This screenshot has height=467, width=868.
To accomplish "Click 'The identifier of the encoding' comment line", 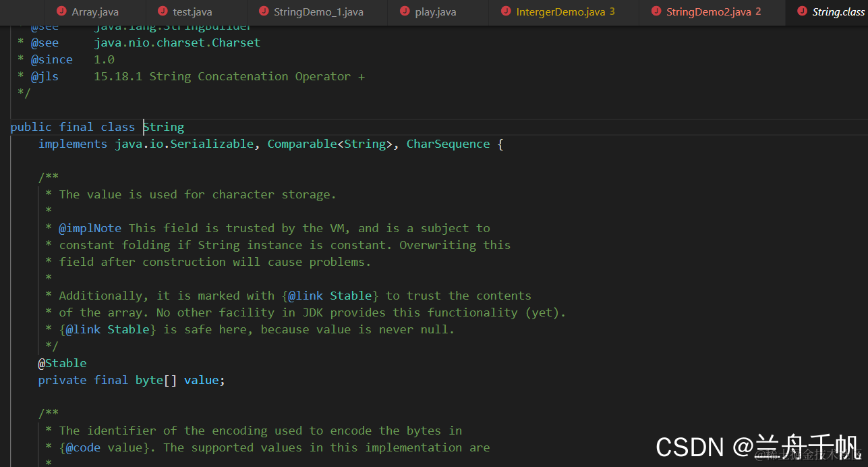I will pos(260,431).
